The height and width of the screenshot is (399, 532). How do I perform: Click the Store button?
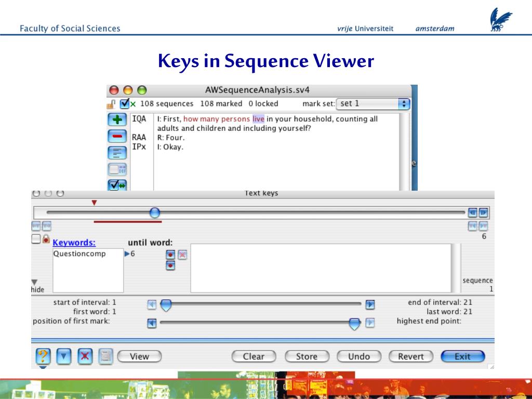point(307,356)
